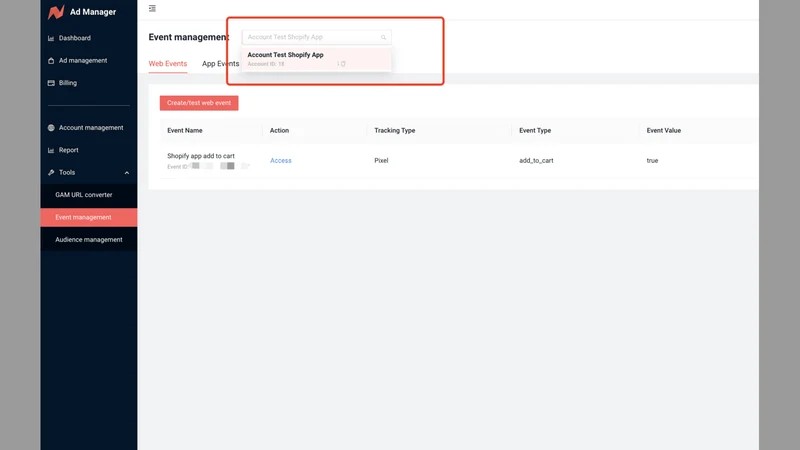This screenshot has height=450, width=800.
Task: Toggle sidebar with the collapse menu icon
Action: [152, 8]
